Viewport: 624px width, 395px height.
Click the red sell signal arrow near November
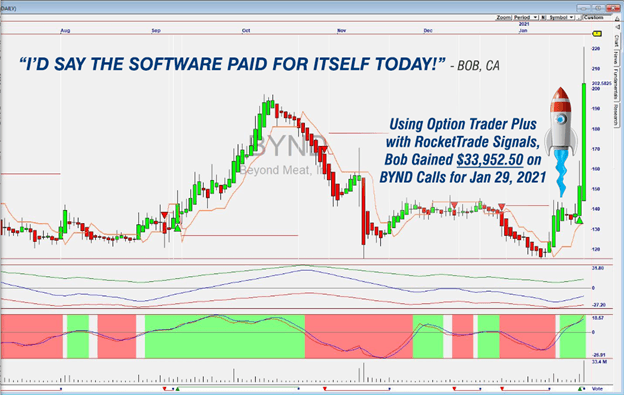(324, 149)
